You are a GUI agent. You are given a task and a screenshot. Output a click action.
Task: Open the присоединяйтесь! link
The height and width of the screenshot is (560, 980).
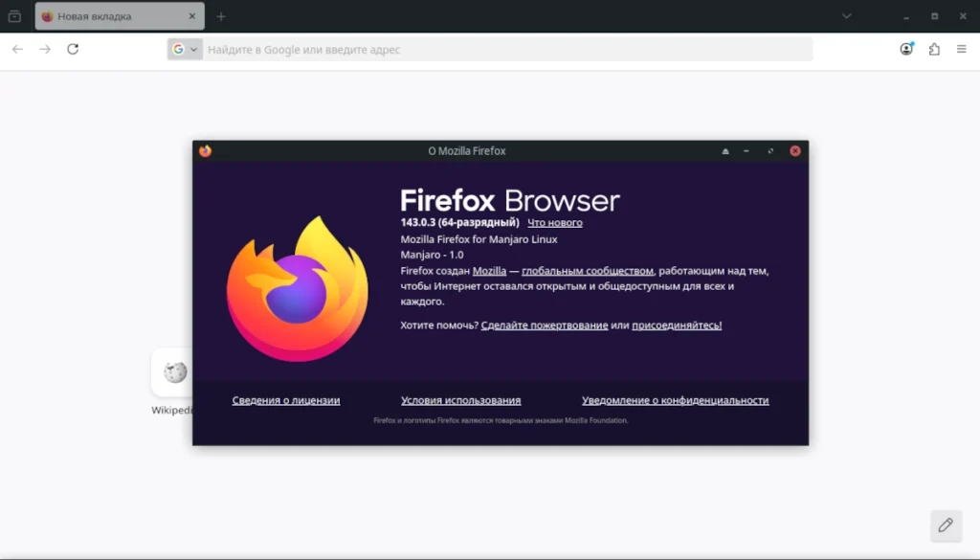coord(677,325)
